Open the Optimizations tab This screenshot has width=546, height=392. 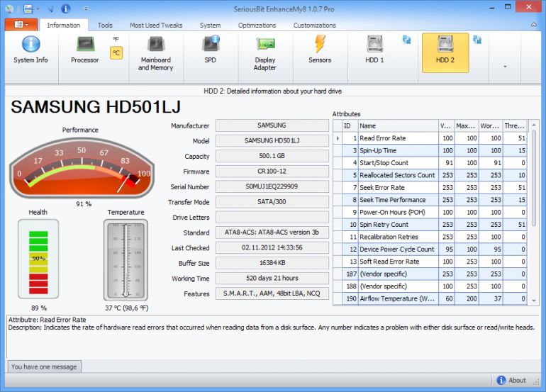pyautogui.click(x=257, y=25)
